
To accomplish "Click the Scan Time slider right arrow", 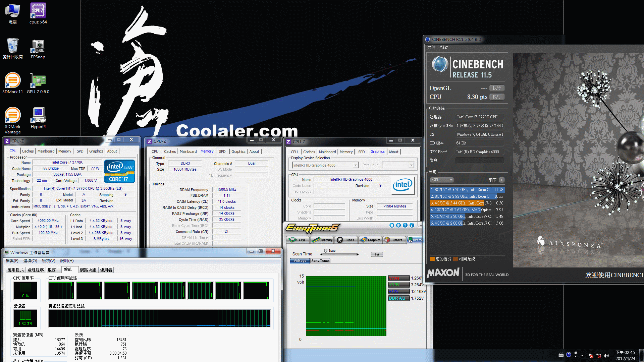I will pyautogui.click(x=358, y=254).
